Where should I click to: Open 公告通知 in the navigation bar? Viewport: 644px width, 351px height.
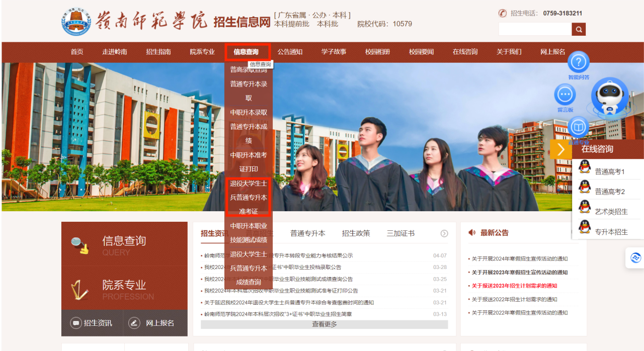pyautogui.click(x=290, y=52)
